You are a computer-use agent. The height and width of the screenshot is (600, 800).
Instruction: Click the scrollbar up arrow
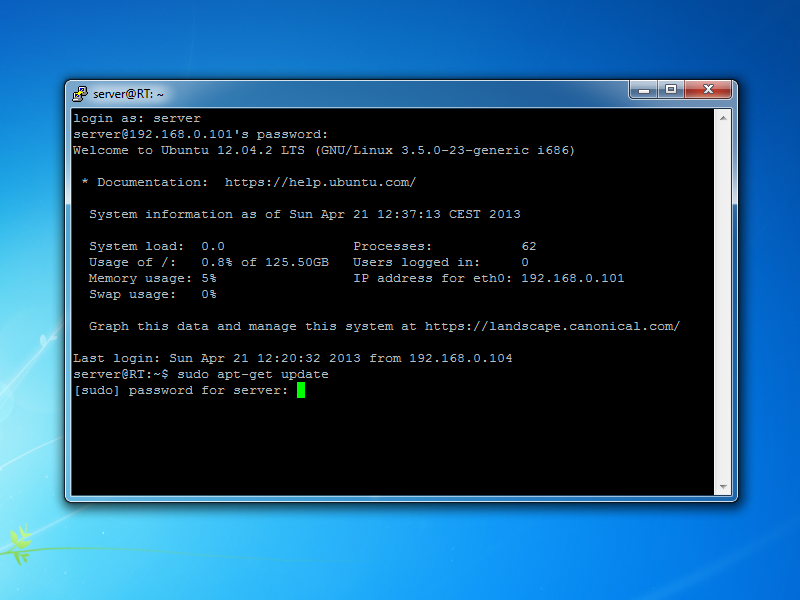(723, 116)
